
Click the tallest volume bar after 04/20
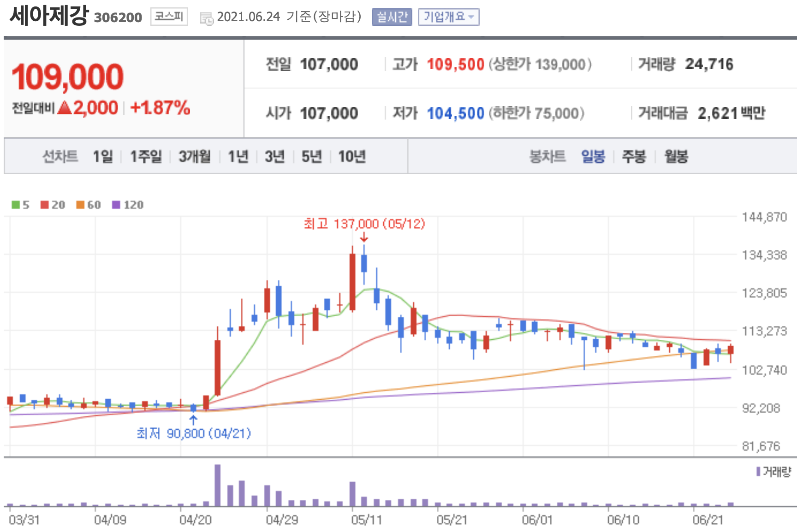(218, 485)
